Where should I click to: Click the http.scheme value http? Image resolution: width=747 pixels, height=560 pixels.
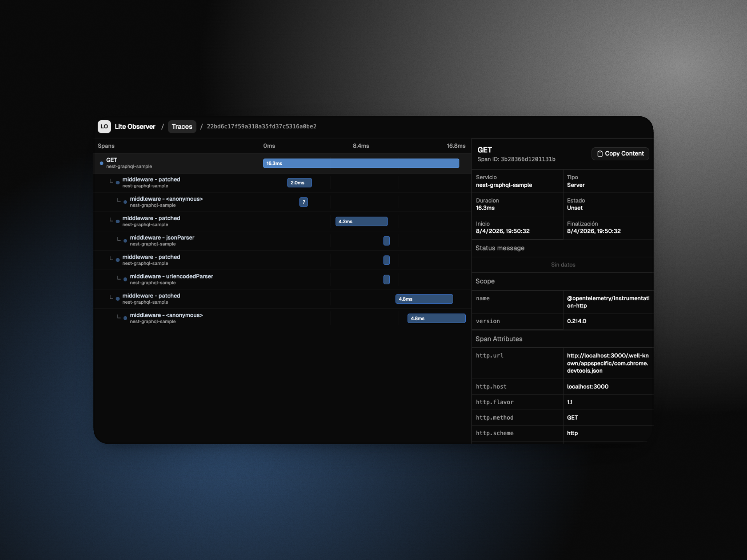click(x=572, y=433)
